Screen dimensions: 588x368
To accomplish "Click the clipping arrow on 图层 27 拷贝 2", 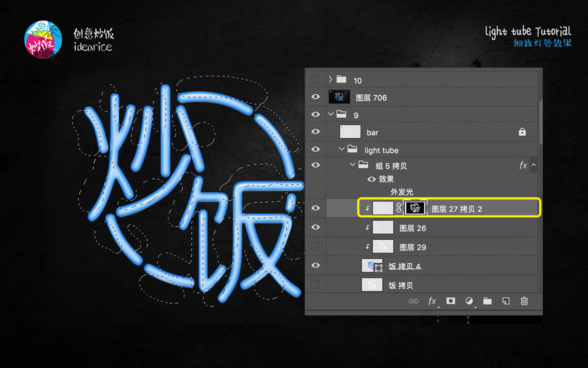I will point(367,209).
